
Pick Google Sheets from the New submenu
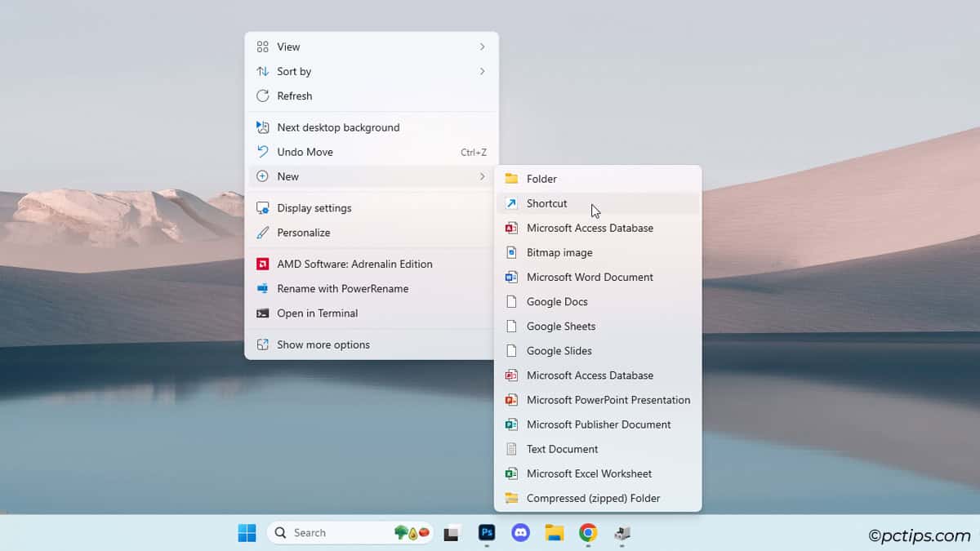click(598, 326)
